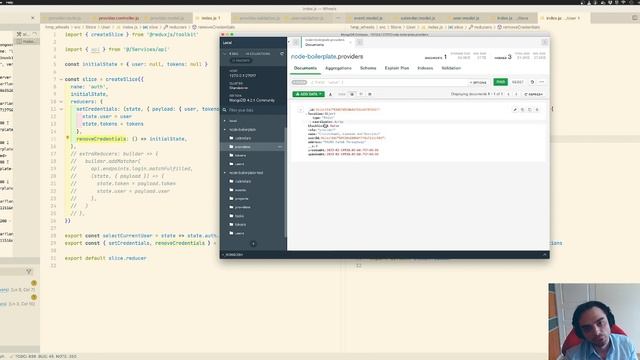Image resolution: width=640 pixels, height=360 pixels.
Task: Delete the document with the trash icon
Action: pyautogui.click(x=537, y=109)
